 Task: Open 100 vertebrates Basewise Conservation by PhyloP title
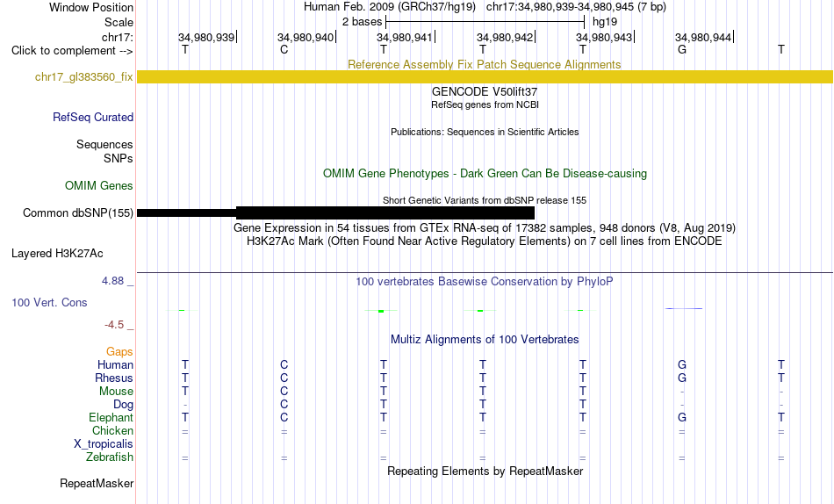coord(485,282)
